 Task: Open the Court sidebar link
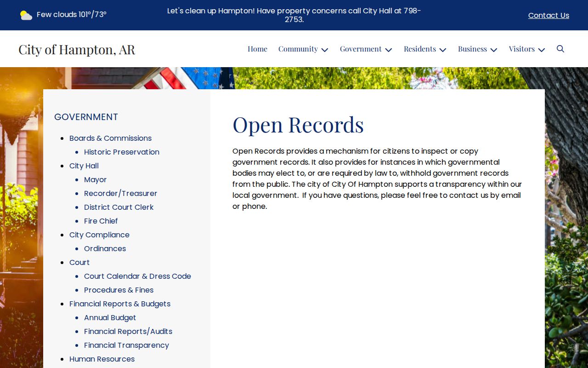pos(79,262)
